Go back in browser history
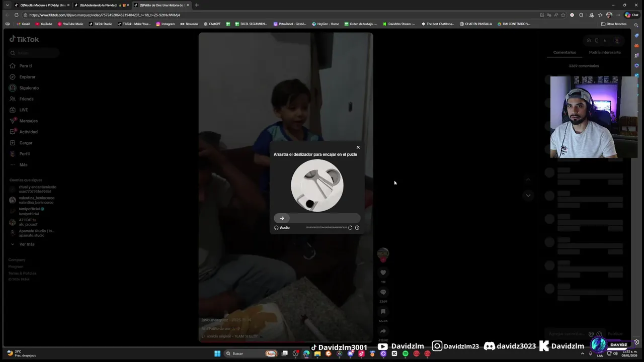This screenshot has width=644, height=362. [x=7, y=15]
